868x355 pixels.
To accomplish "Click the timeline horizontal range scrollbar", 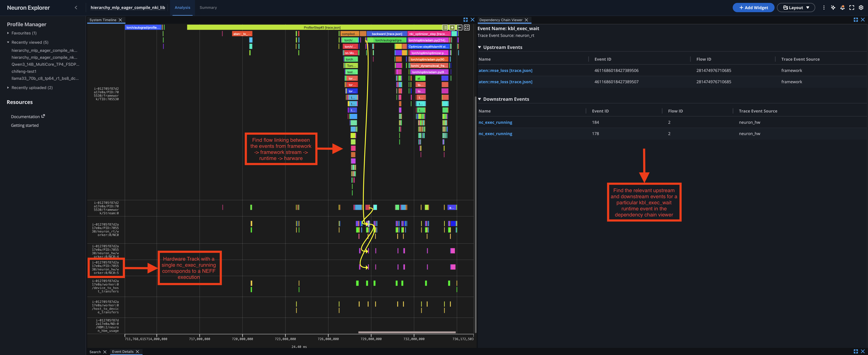I will point(407,332).
